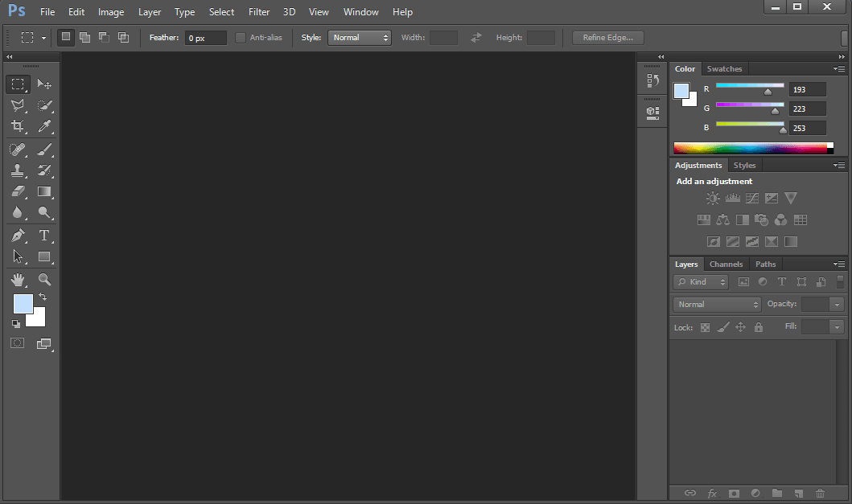Open the Window menu
852x504 pixels.
tap(360, 12)
